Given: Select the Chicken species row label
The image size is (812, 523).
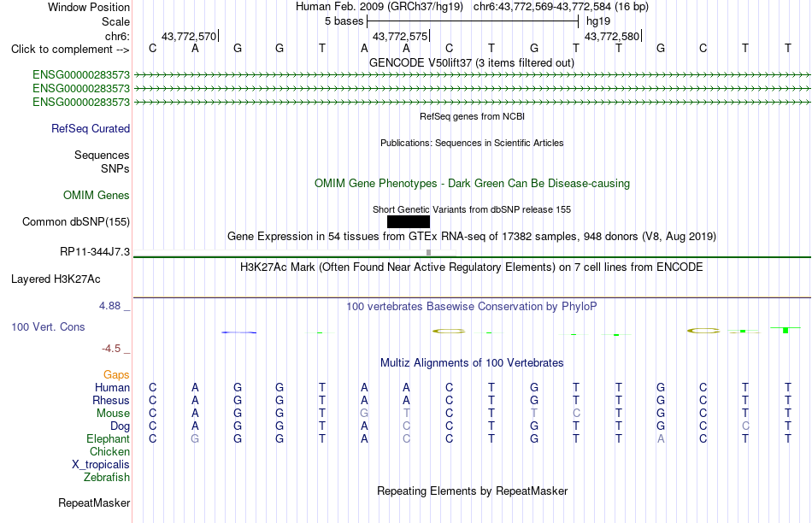Looking at the screenshot, I should click(x=109, y=451).
